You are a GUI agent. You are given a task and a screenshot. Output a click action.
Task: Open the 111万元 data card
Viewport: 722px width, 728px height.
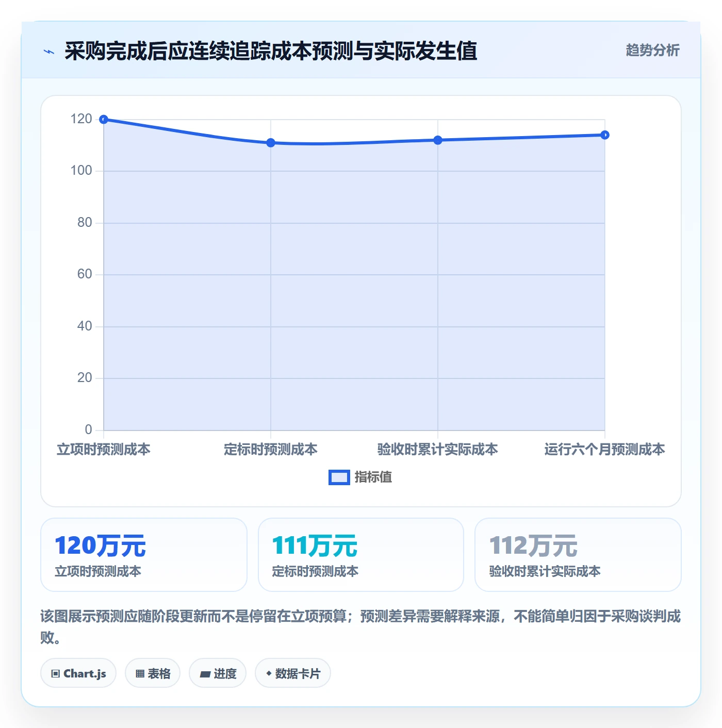click(361, 555)
